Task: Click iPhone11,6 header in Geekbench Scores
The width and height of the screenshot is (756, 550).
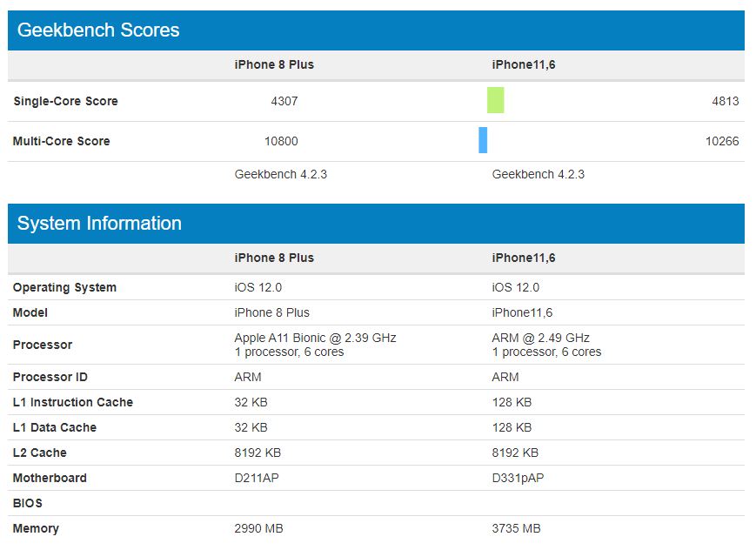Action: click(x=524, y=64)
